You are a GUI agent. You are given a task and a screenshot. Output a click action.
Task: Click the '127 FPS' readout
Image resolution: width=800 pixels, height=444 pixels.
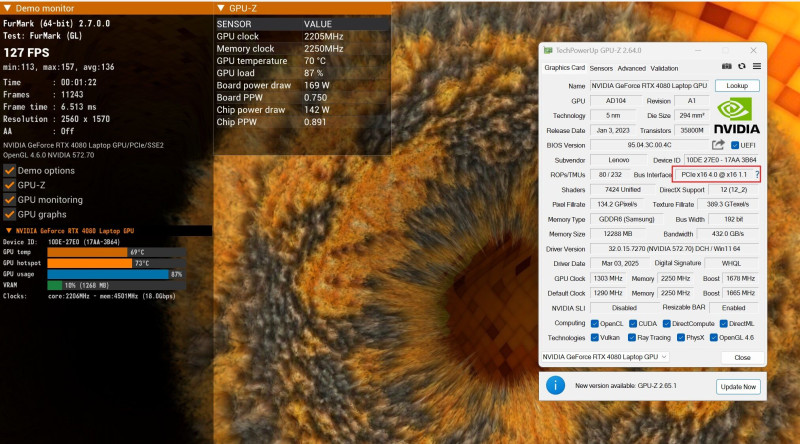point(27,53)
